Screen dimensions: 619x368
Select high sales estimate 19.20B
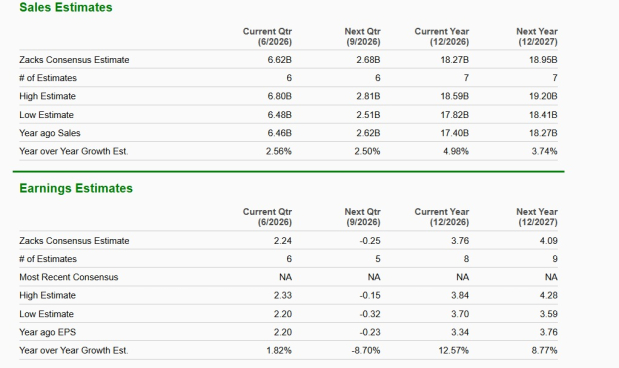coord(543,96)
